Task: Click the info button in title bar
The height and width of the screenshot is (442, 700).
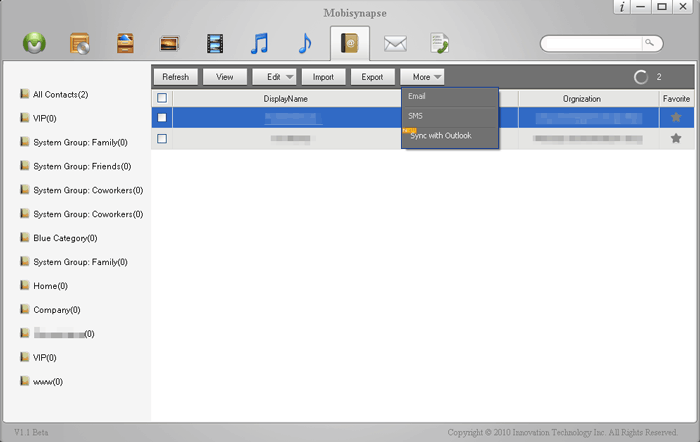Action: (622, 7)
